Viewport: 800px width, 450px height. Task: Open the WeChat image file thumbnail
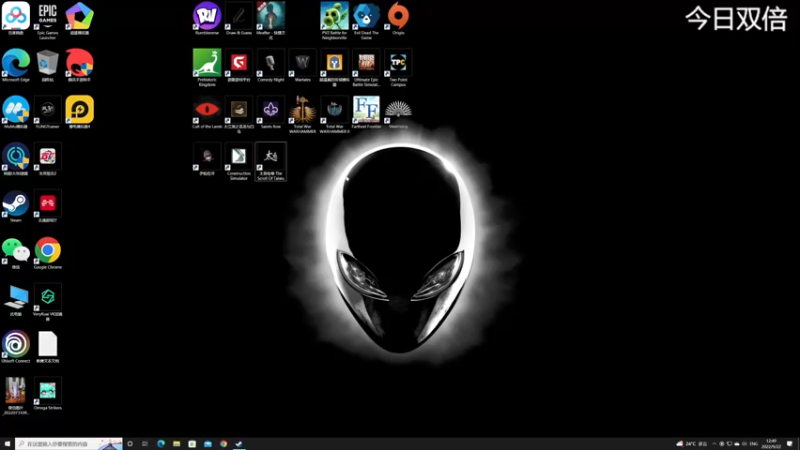[16, 396]
